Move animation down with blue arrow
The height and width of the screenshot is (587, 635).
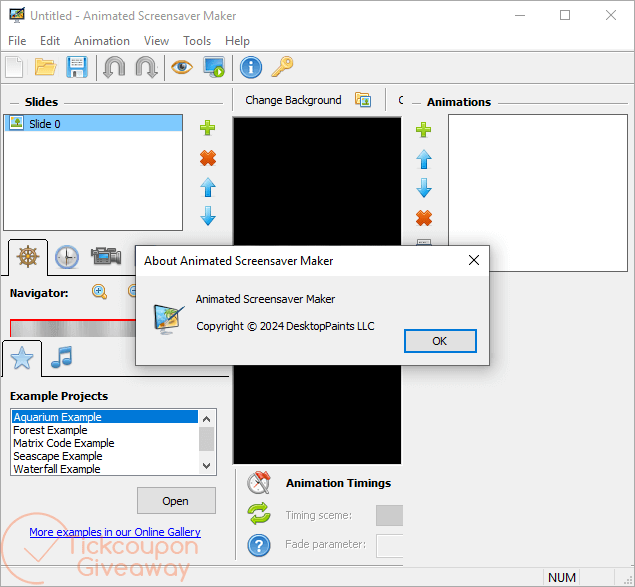(424, 188)
